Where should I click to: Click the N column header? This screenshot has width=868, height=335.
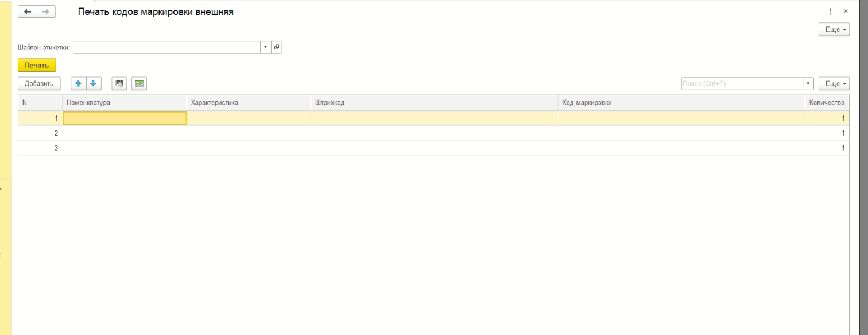coord(40,103)
